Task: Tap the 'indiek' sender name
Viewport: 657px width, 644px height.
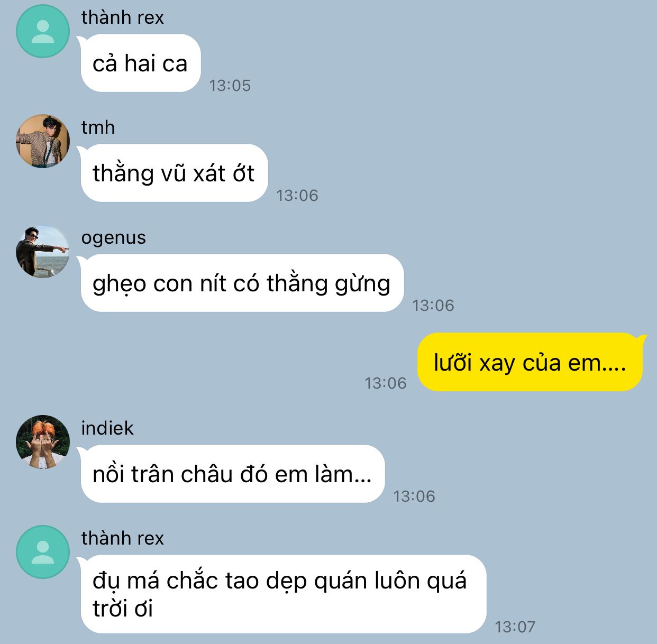Action: pos(107,428)
